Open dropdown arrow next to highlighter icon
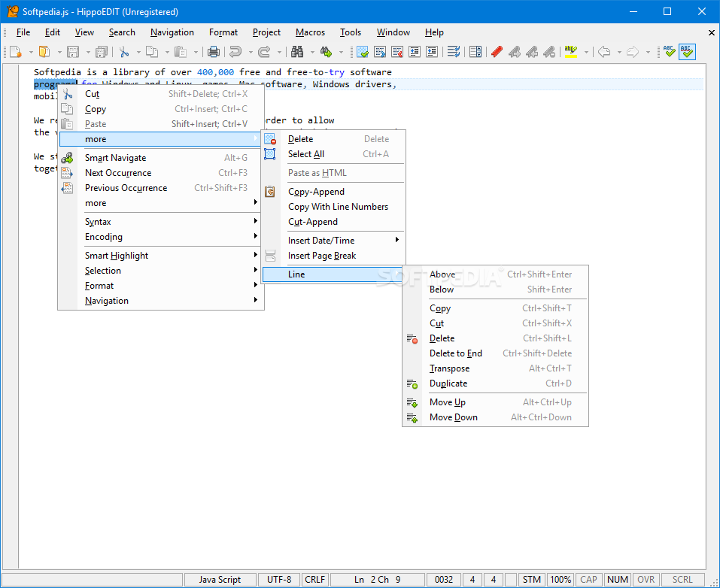This screenshot has width=720, height=588. coord(586,53)
